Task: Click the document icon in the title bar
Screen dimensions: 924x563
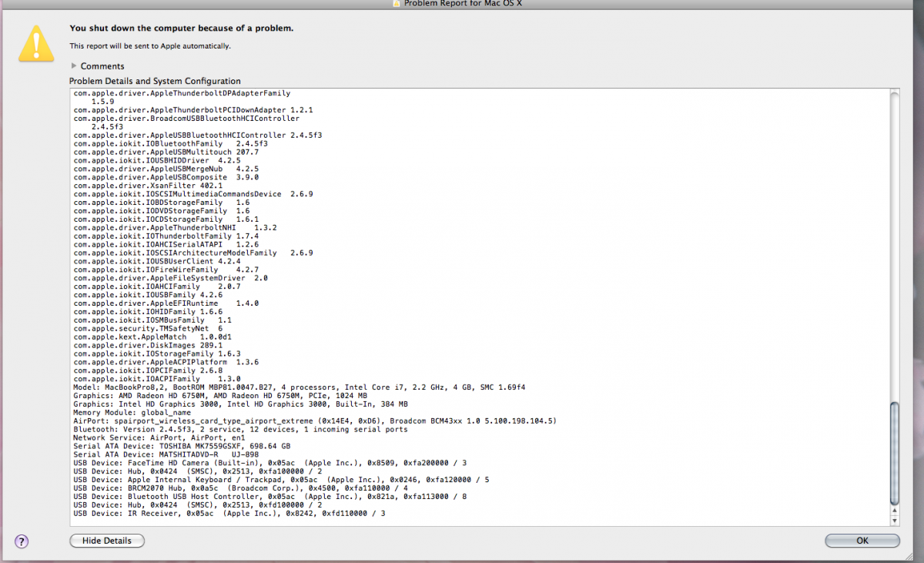Action: pos(397,3)
